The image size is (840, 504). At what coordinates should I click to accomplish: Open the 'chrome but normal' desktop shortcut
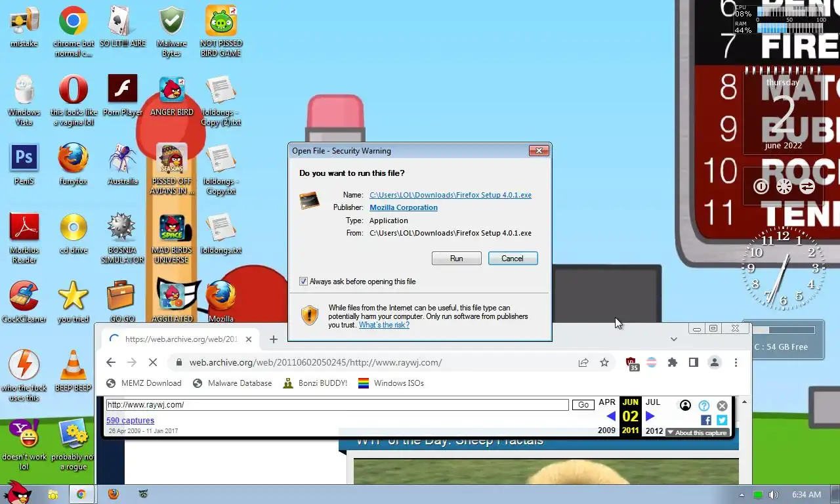coord(73,31)
